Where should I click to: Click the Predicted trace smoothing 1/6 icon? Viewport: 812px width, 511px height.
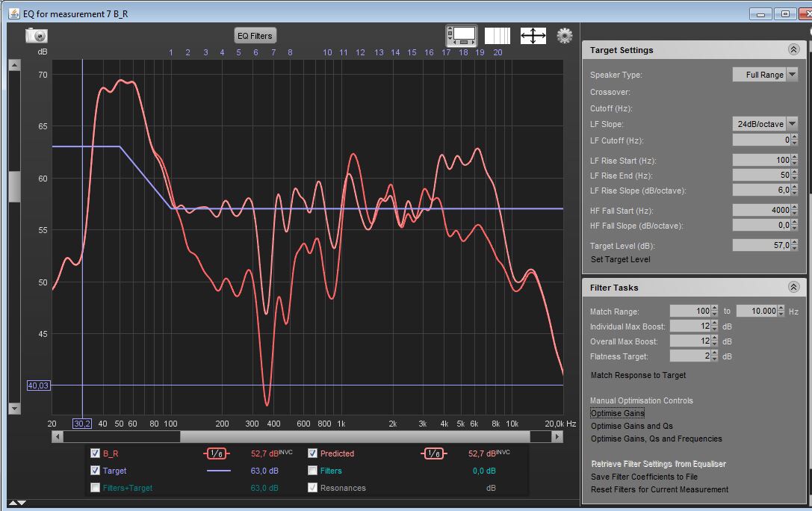point(434,454)
